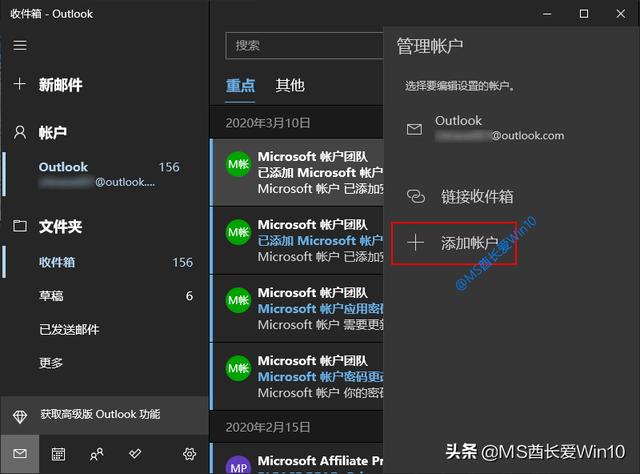
Task: Open the 草稿 drafts folder
Action: pos(106,296)
